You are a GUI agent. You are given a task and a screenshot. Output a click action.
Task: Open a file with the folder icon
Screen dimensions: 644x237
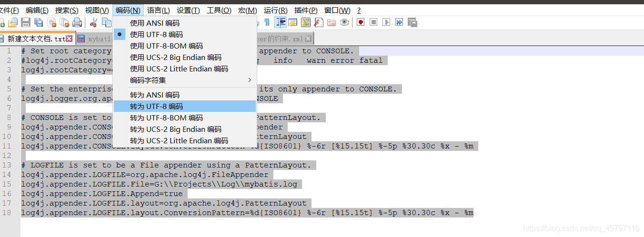coord(13,22)
